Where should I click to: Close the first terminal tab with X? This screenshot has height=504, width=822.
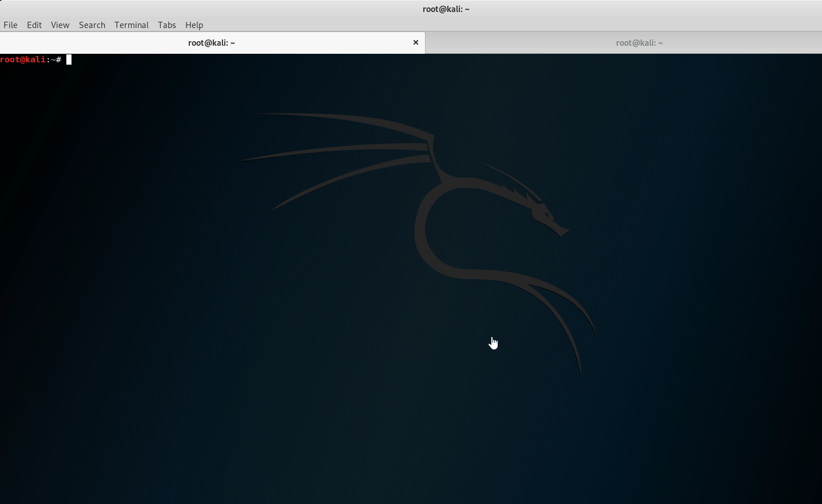click(416, 42)
